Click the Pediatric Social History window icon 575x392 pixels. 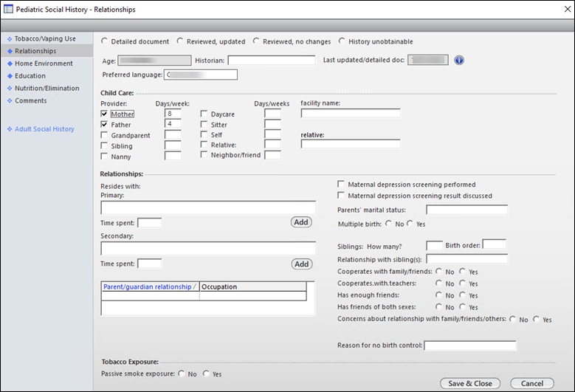9,9
